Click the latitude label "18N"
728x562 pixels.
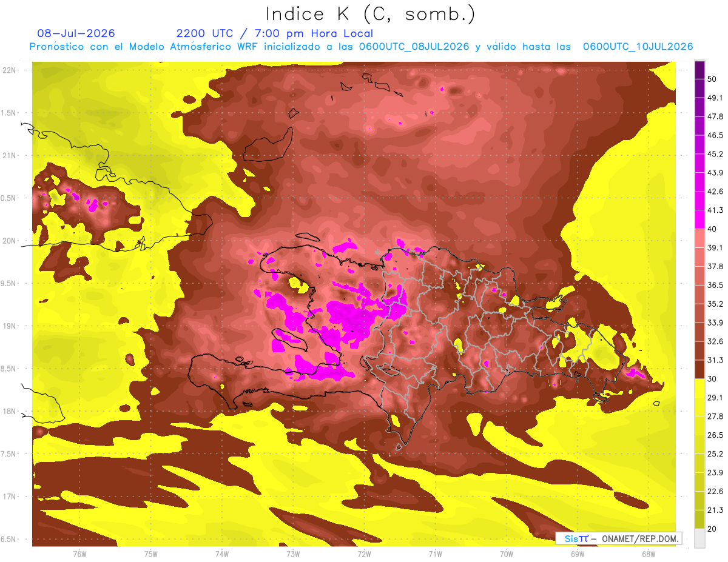pos(9,411)
